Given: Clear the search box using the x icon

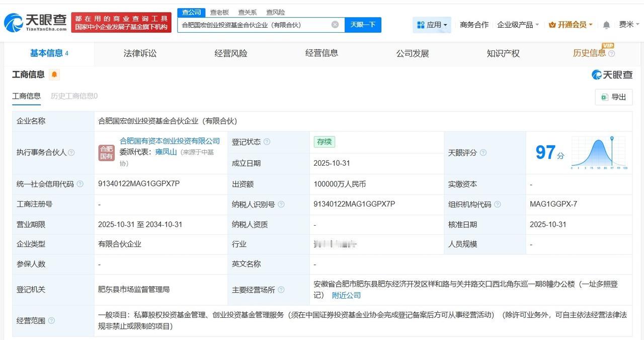Looking at the screenshot, I should (x=335, y=24).
